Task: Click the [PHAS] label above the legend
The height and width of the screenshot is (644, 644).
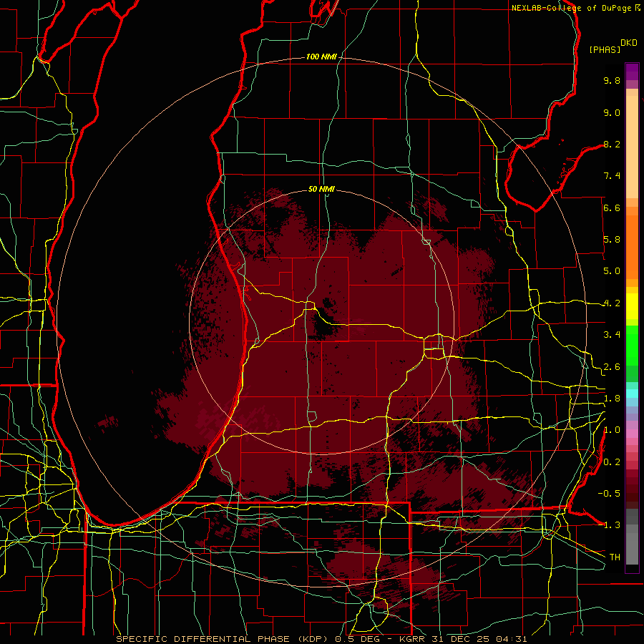Action: (x=605, y=50)
